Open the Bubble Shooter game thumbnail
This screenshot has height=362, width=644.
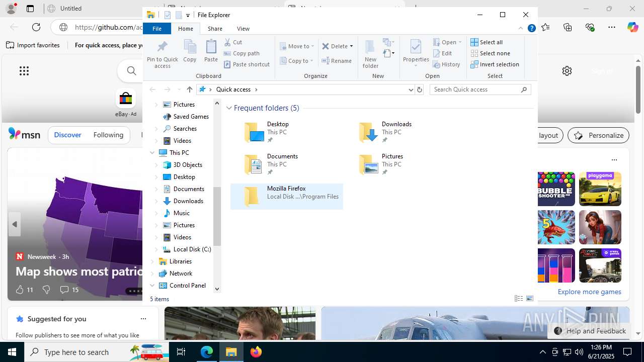tap(556, 189)
